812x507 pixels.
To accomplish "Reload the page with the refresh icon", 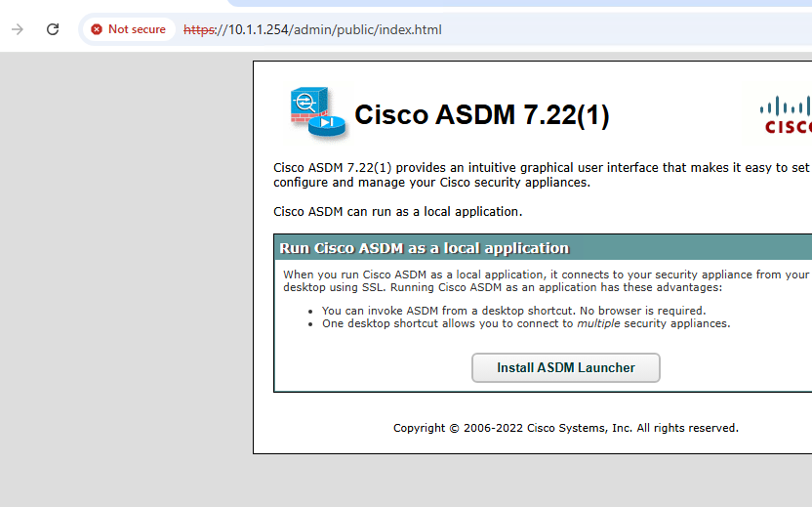I will (x=53, y=29).
